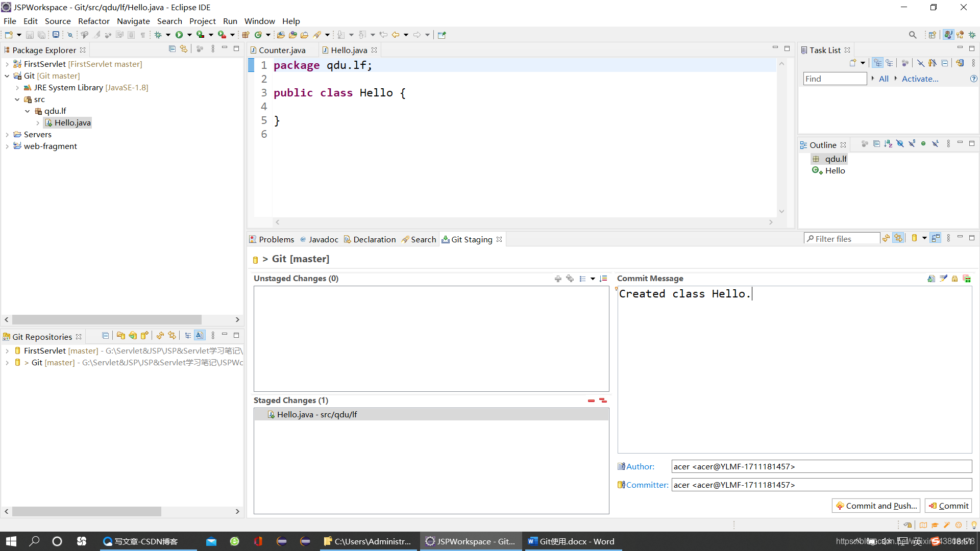The image size is (980, 551).
Task: Expand the JRE System Library node
Action: pos(17,88)
